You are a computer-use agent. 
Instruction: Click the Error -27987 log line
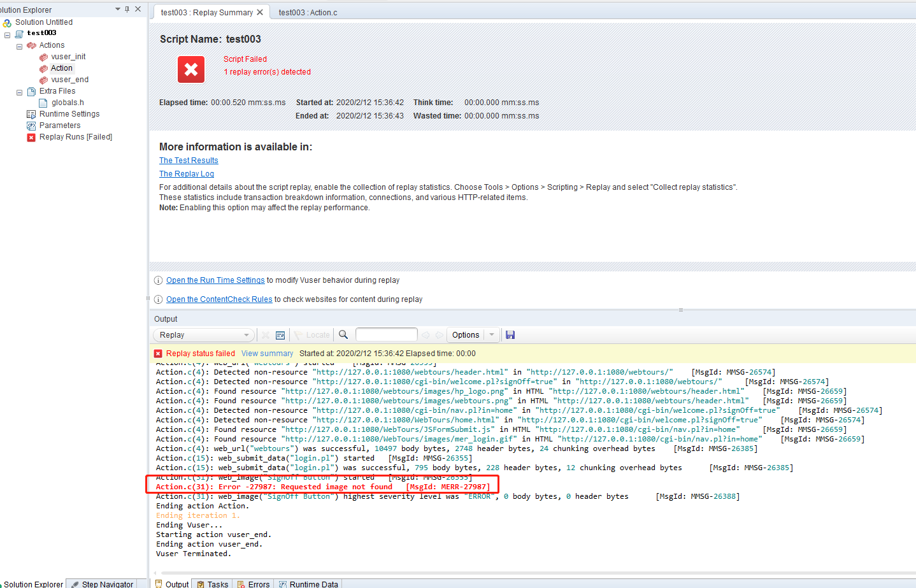[323, 487]
